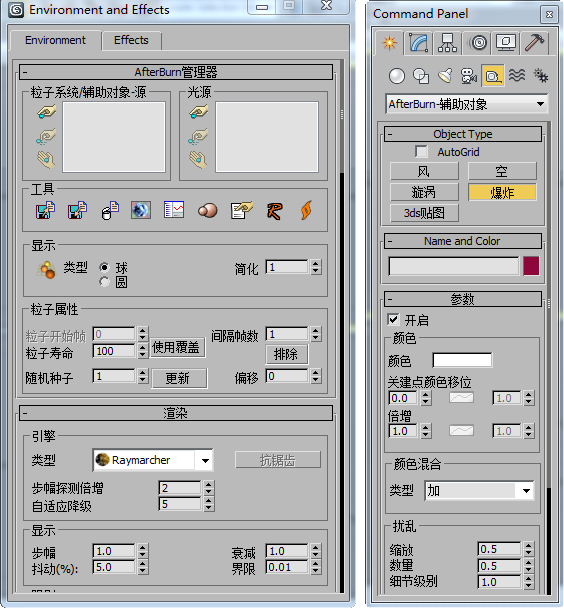Toggle the 开启 checkbox in 参数
The image size is (564, 608).
click(393, 320)
